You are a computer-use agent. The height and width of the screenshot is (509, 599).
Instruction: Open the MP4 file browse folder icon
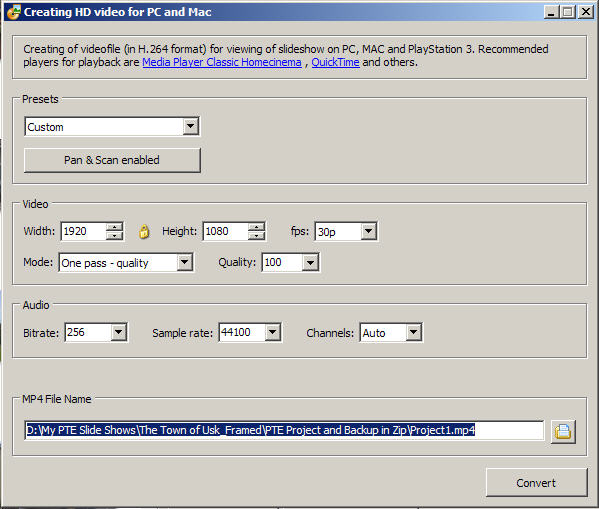coord(563,431)
